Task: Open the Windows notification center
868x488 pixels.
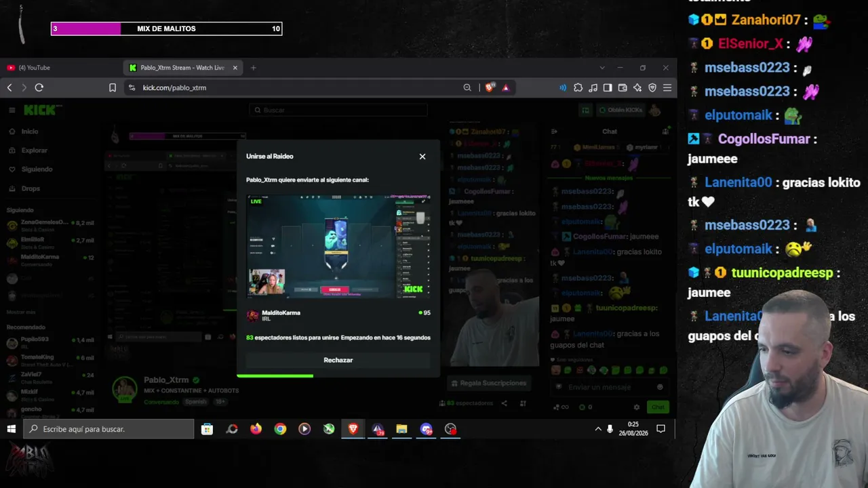Action: 660,429
